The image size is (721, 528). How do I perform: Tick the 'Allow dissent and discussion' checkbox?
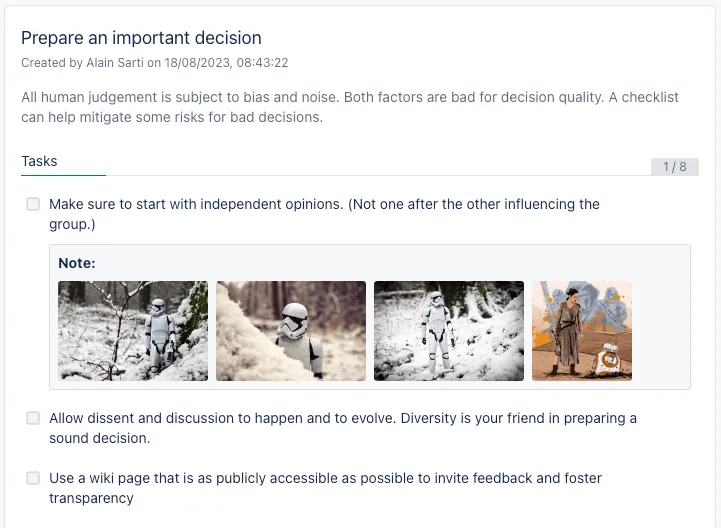(x=33, y=418)
